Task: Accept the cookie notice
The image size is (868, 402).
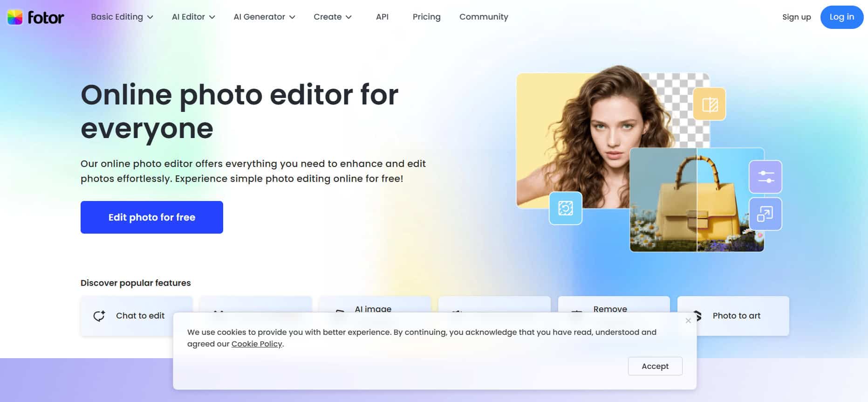Action: [655, 366]
